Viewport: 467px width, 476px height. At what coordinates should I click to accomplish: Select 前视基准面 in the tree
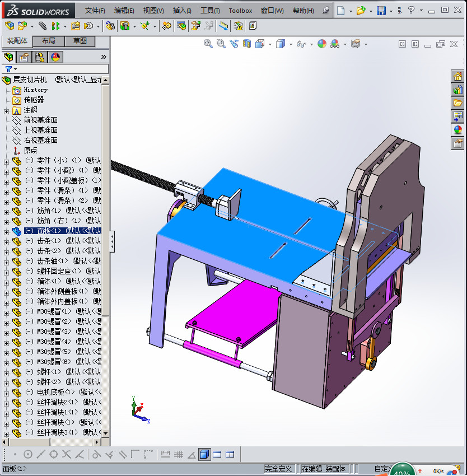tap(41, 120)
